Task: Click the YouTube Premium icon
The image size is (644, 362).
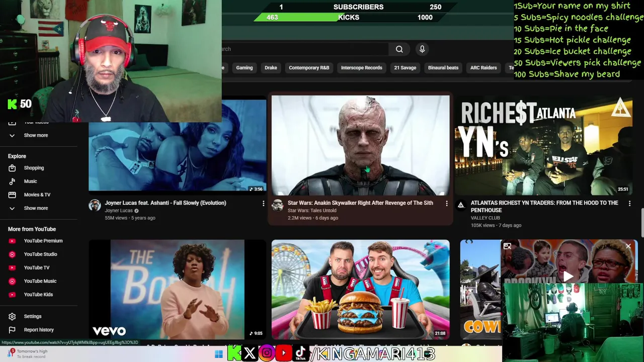Action: [12, 241]
